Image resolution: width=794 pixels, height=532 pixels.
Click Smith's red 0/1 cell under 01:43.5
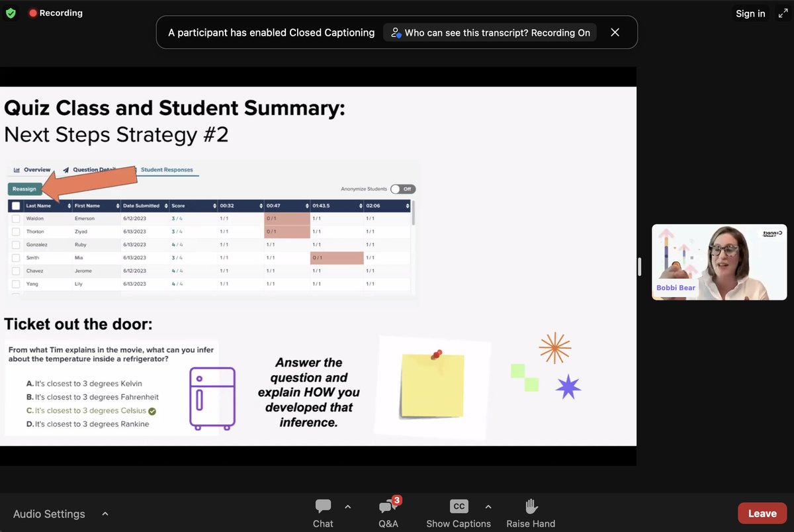tap(337, 257)
